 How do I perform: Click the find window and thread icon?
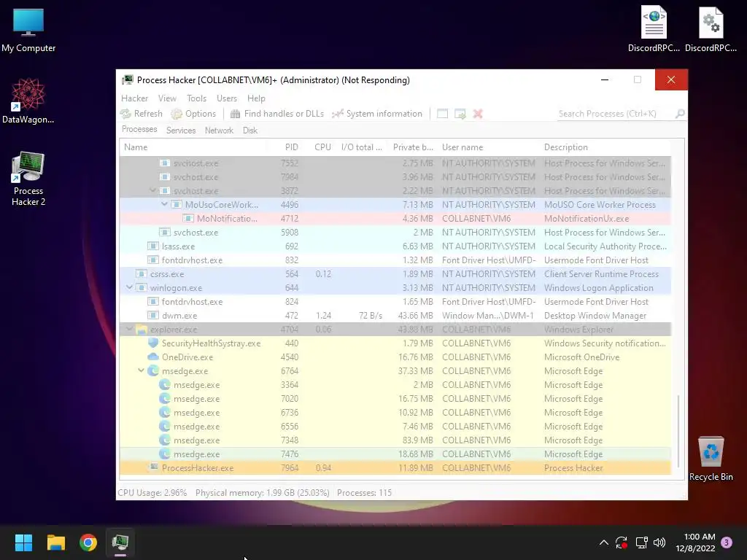tap(460, 114)
